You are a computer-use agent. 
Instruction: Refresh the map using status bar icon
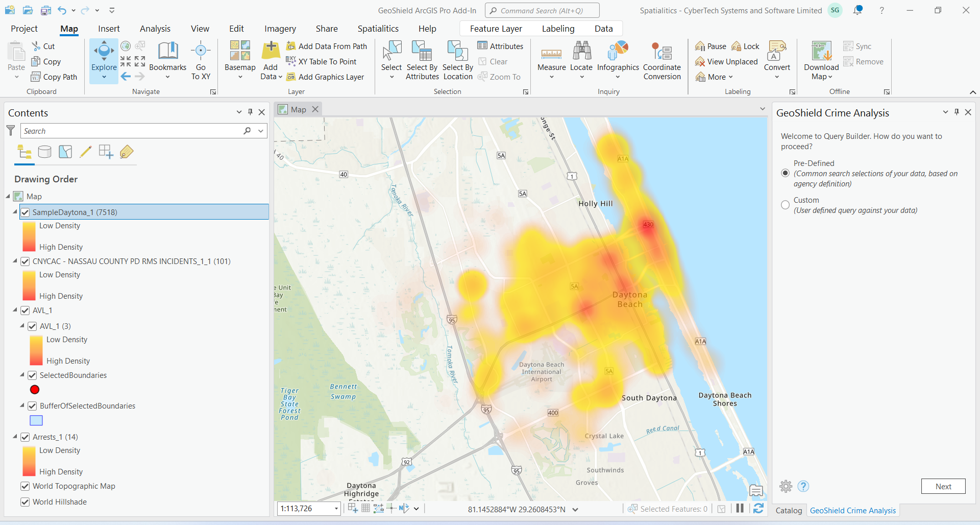coord(758,508)
